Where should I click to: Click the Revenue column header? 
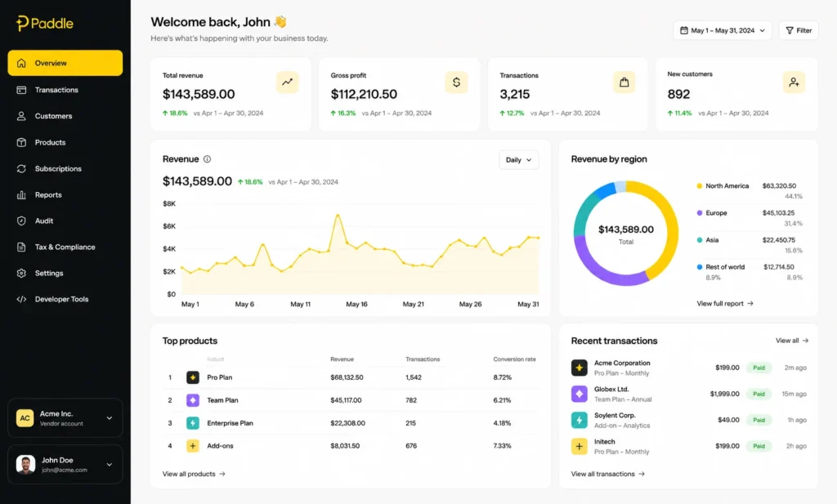(342, 359)
